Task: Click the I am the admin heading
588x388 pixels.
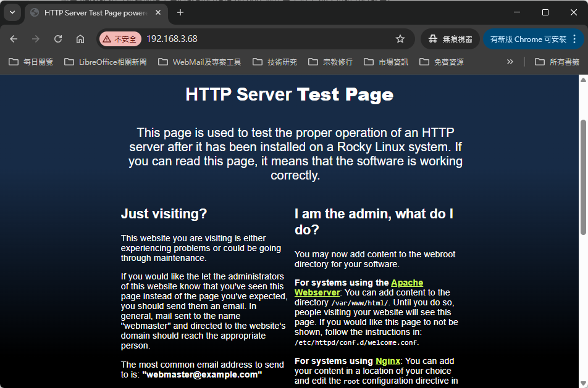Action: click(374, 221)
